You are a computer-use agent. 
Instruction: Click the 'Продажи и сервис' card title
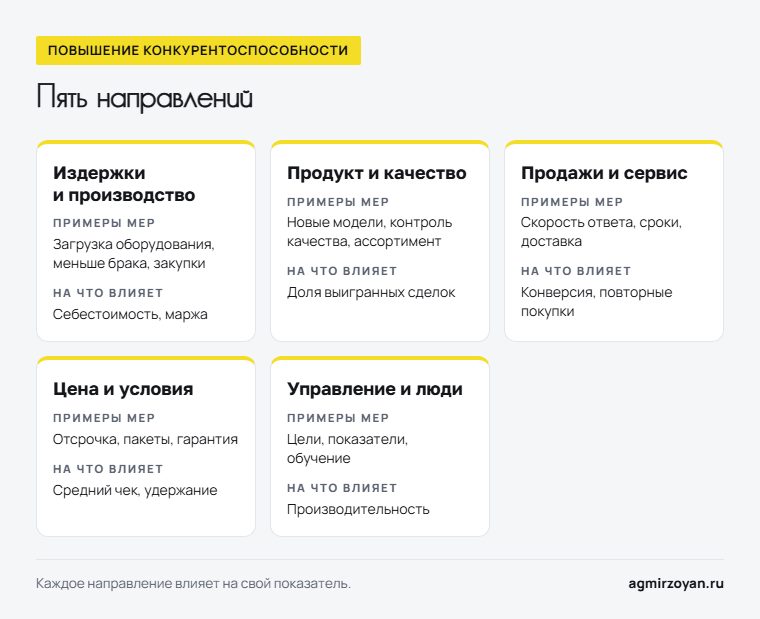(604, 173)
